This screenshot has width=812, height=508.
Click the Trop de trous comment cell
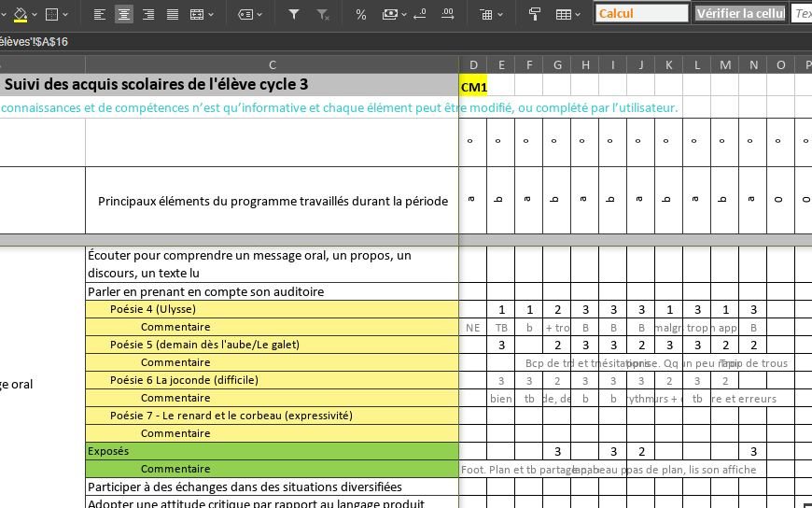point(753,363)
